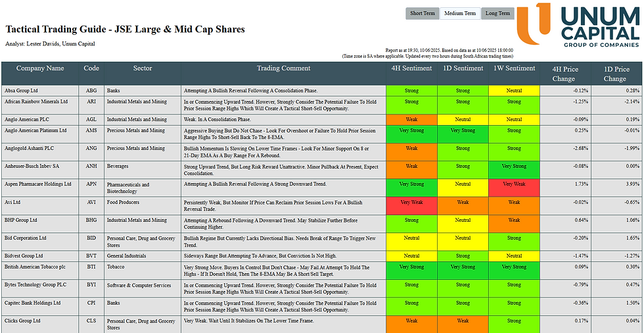Click Absa's yellow Neutral 1W sentiment cell
The image size is (644, 333).
(514, 90)
